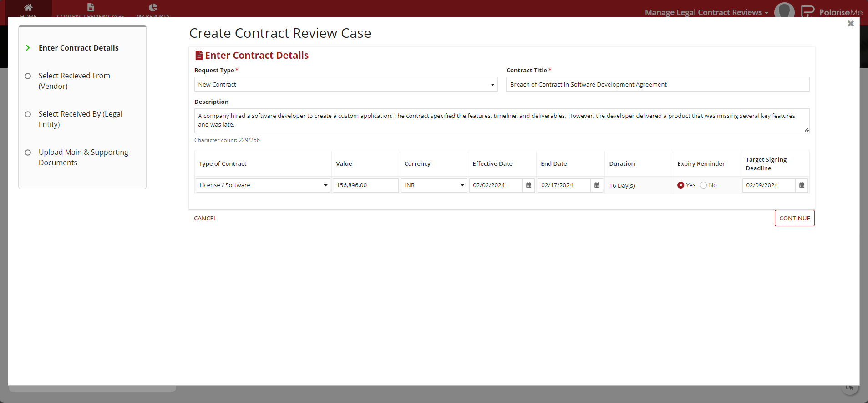Open the Effective Date calendar picker
The height and width of the screenshot is (403, 868).
click(x=528, y=185)
